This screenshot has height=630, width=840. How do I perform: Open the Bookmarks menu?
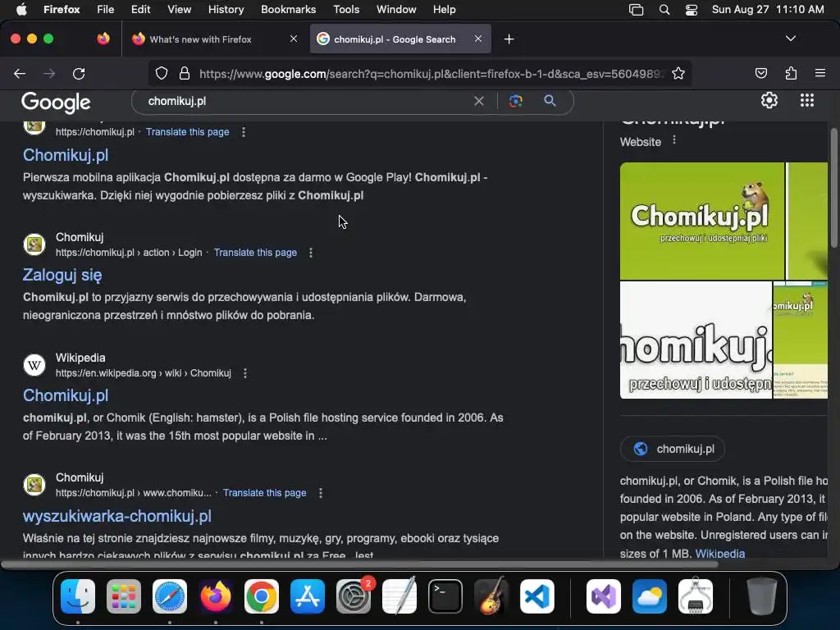click(x=288, y=10)
